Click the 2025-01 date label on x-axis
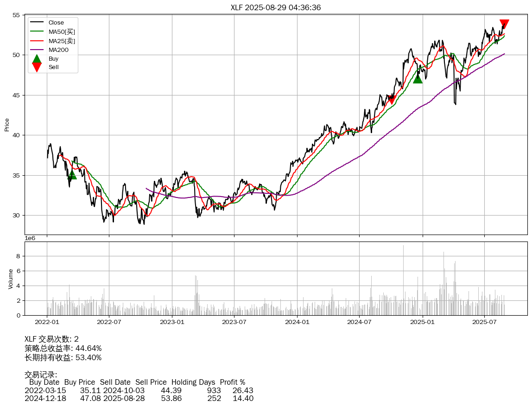Screen dimensions: 532x407 tap(423, 321)
